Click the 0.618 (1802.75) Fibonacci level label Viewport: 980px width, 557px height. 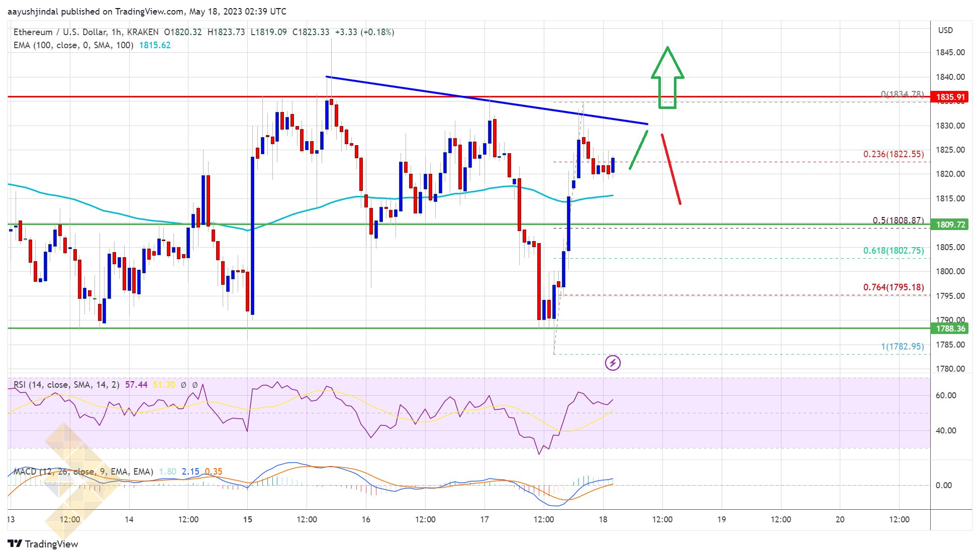click(x=894, y=251)
